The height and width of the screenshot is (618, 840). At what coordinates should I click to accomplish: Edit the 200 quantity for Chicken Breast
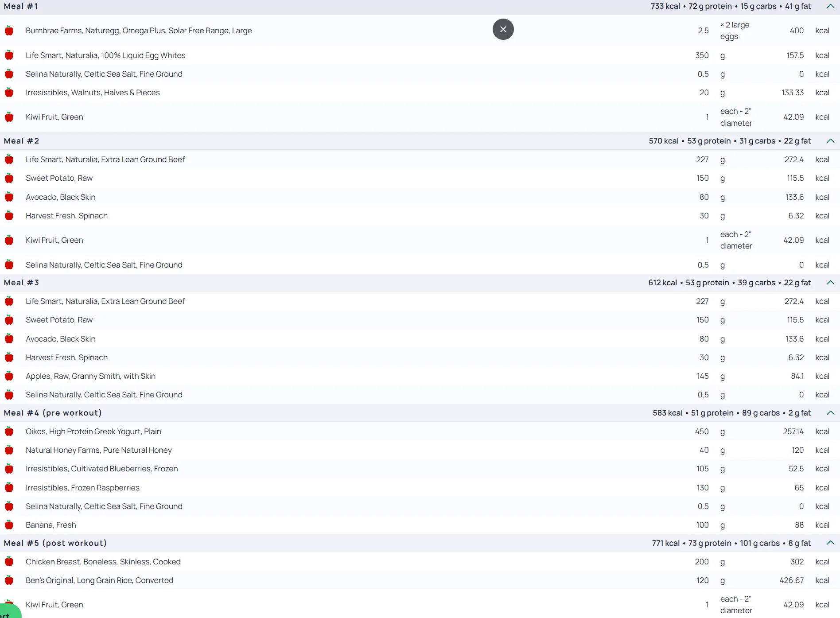[x=702, y=562]
